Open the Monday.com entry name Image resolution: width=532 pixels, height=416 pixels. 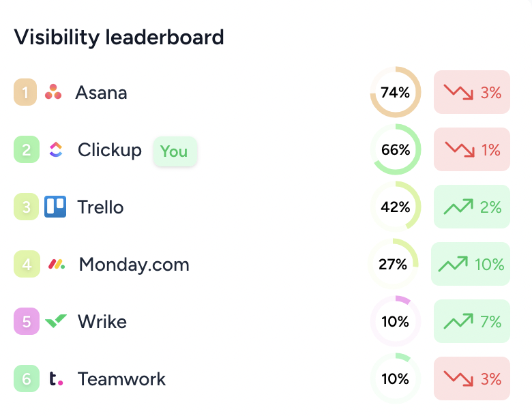point(134,265)
